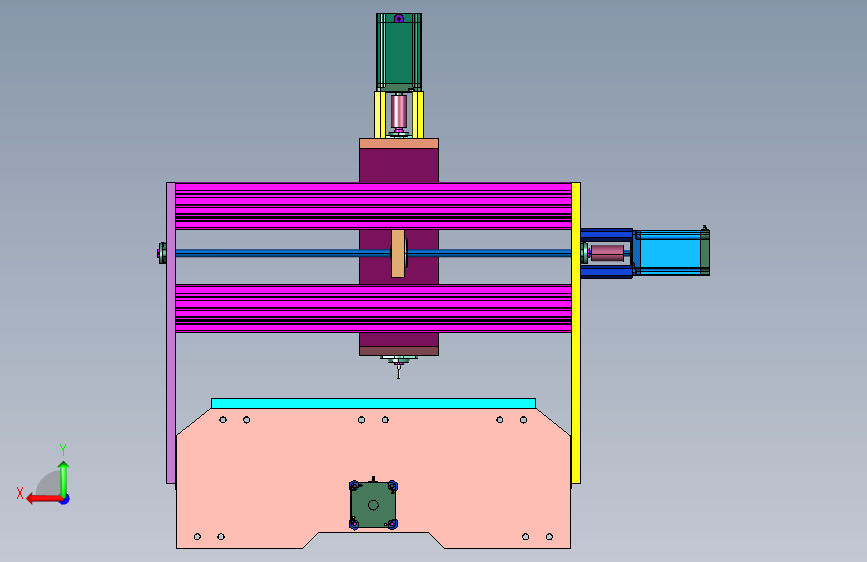Pick the dark purple Z carriage plate
Screen dimensions: 867x562
click(x=399, y=165)
